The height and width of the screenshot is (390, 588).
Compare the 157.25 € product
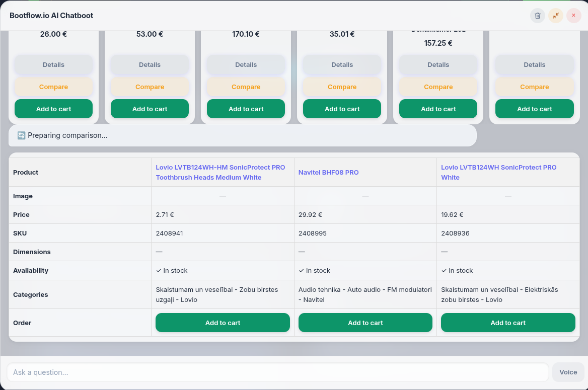coord(438,87)
